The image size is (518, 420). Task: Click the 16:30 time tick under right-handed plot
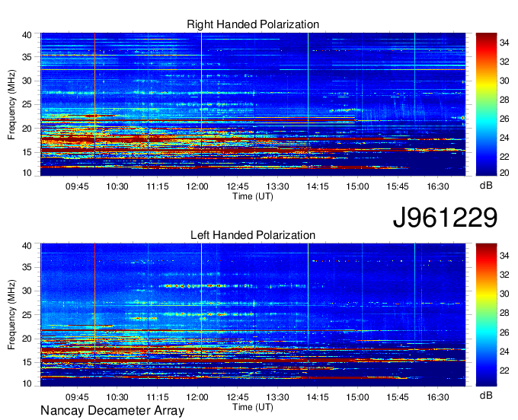(x=438, y=186)
